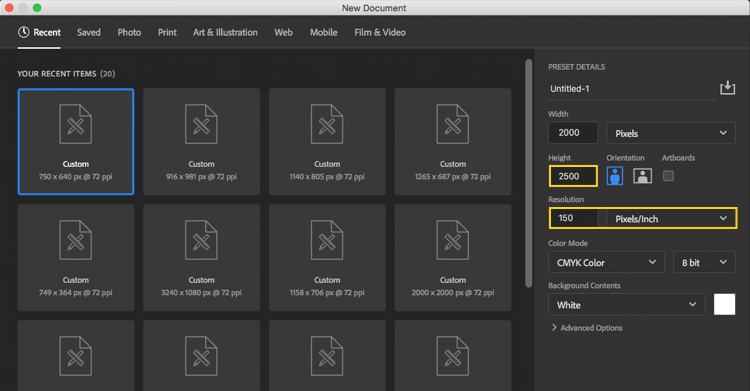Click the Width field showing 2000
The height and width of the screenshot is (391, 750).
tap(573, 133)
